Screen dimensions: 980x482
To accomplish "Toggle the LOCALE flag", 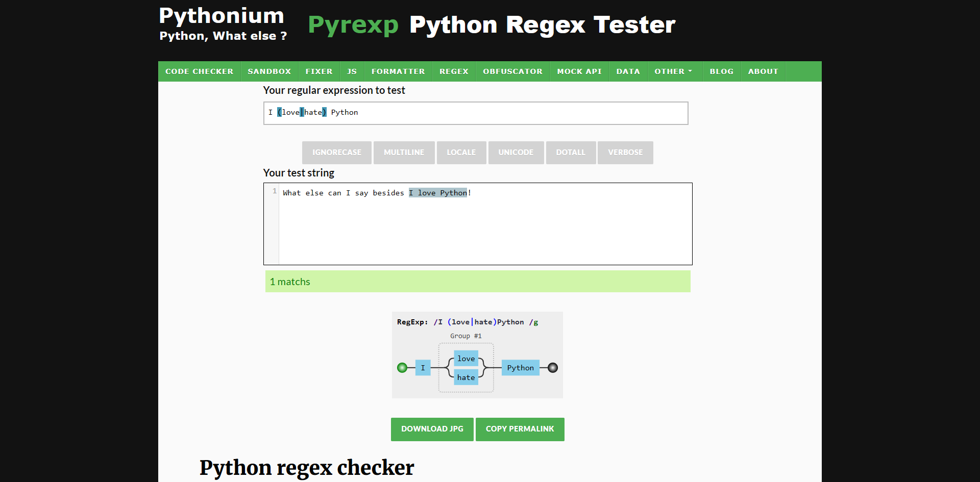I will tap(461, 153).
